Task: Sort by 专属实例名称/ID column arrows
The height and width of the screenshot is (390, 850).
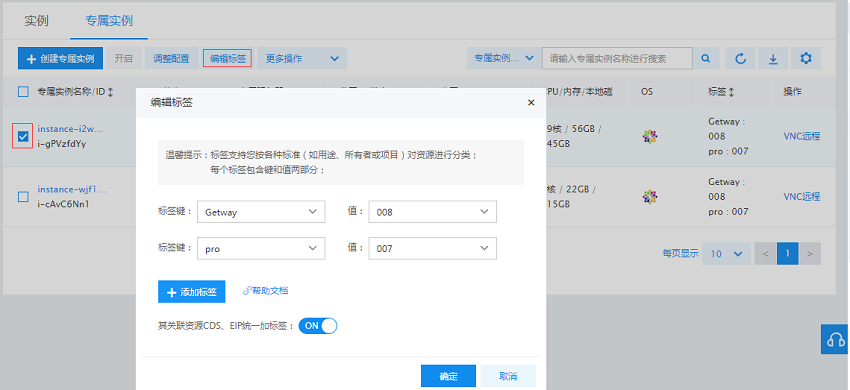Action: pyautogui.click(x=111, y=92)
